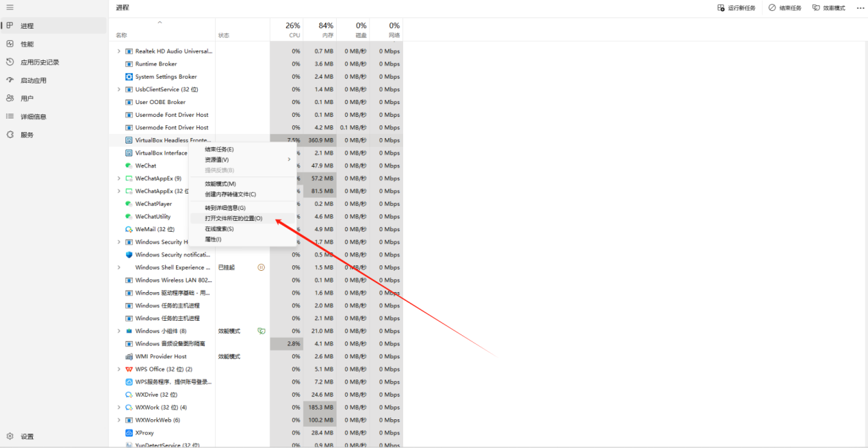Click 打开文件所在的位置(O)
The width and height of the screenshot is (868, 448).
click(x=242, y=218)
